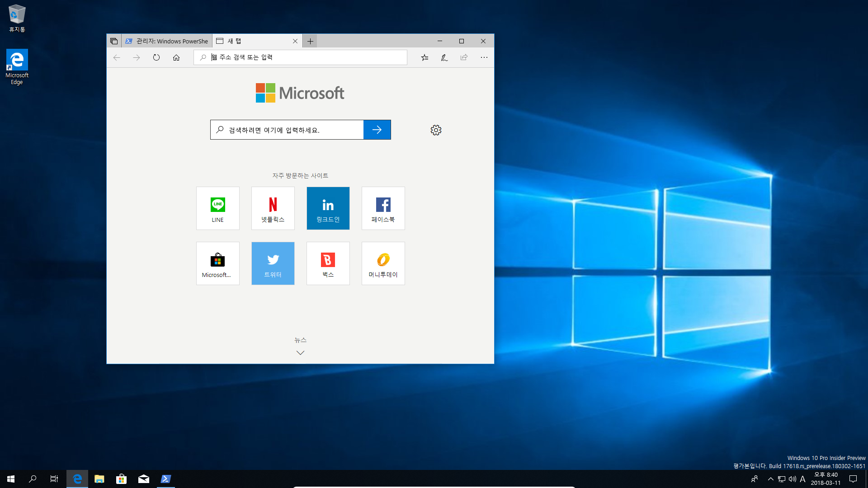Submit search with the blue arrow button
Screen dimensions: 868x488
[377, 130]
